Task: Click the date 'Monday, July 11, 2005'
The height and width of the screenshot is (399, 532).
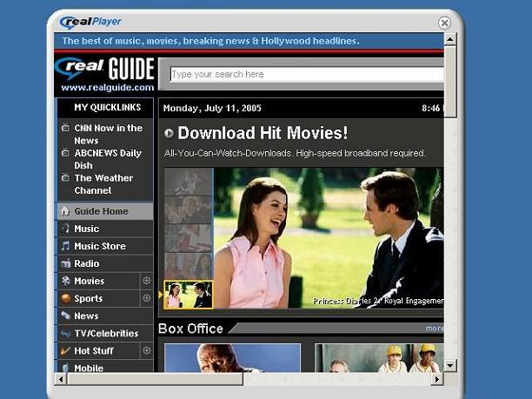Action: pyautogui.click(x=212, y=109)
